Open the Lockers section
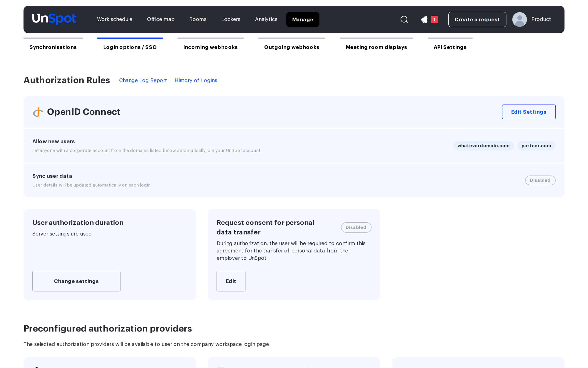This screenshot has height=368, width=588. click(x=231, y=19)
